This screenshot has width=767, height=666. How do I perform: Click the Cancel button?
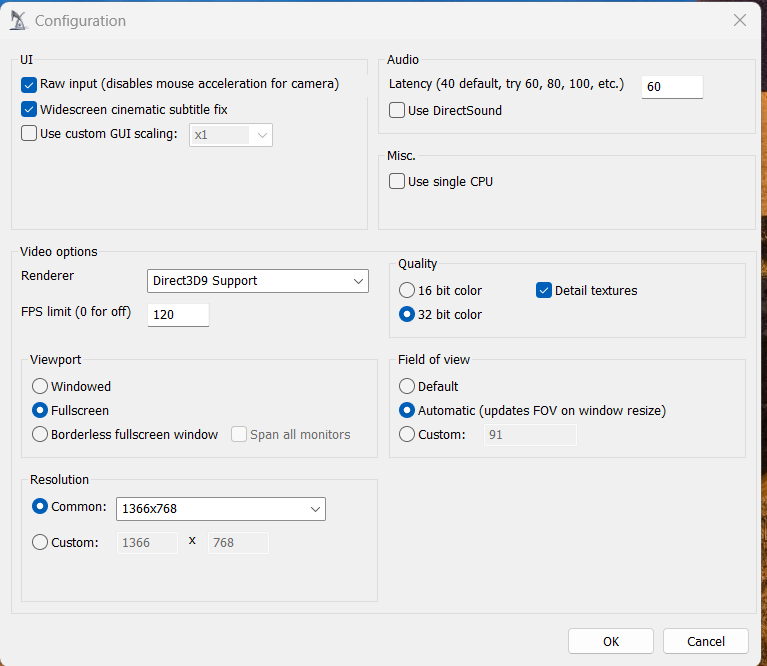click(705, 641)
